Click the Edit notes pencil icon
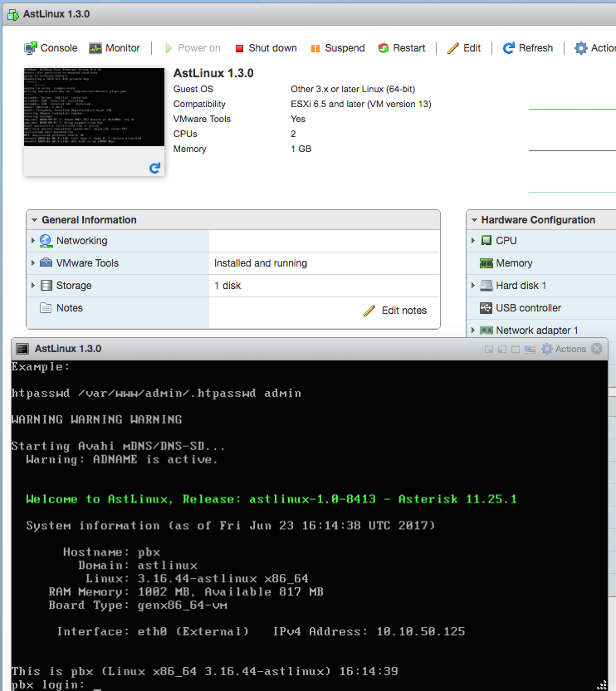The width and height of the screenshot is (616, 691). [369, 311]
